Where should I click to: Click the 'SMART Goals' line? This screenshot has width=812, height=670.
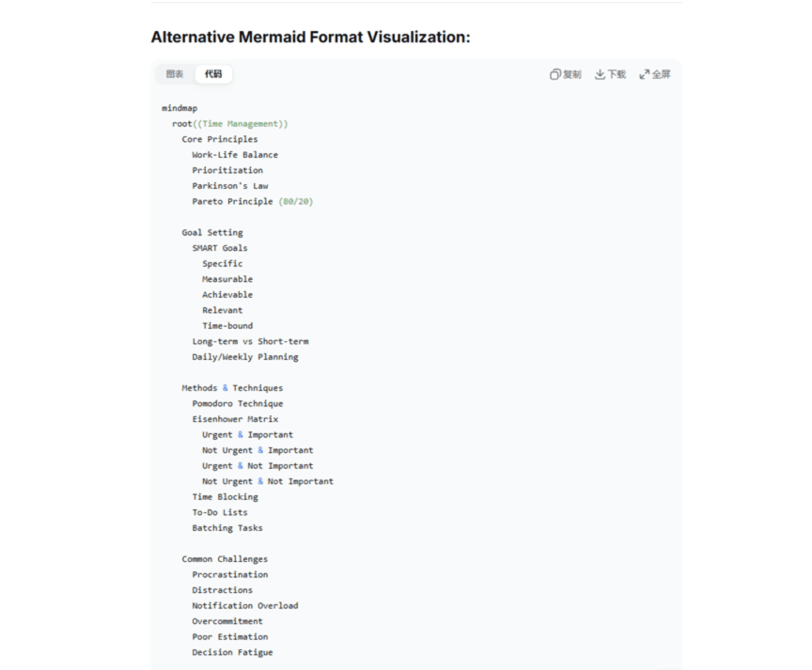220,248
